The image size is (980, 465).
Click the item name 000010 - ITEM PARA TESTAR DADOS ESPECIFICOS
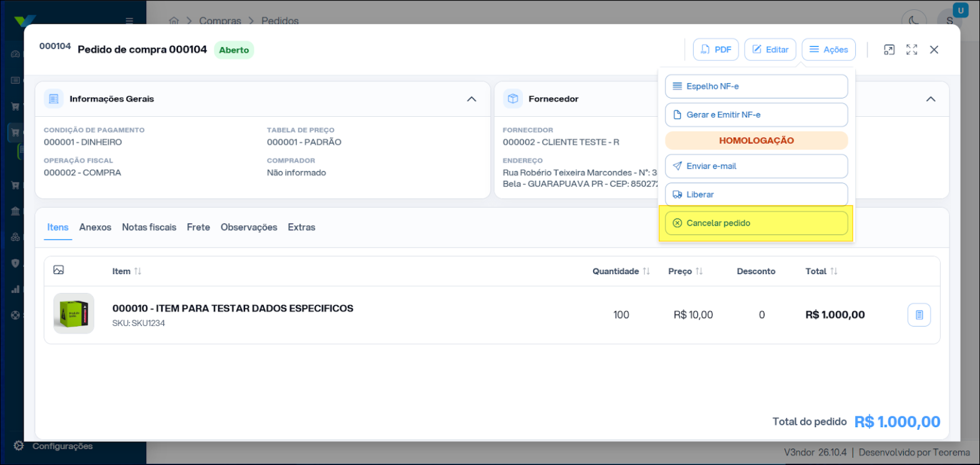pos(233,308)
